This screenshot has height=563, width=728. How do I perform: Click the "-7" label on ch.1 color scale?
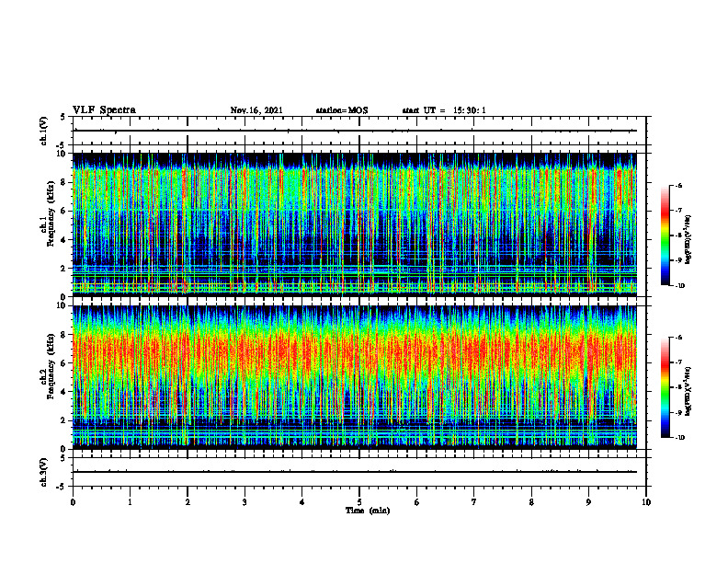(x=678, y=211)
